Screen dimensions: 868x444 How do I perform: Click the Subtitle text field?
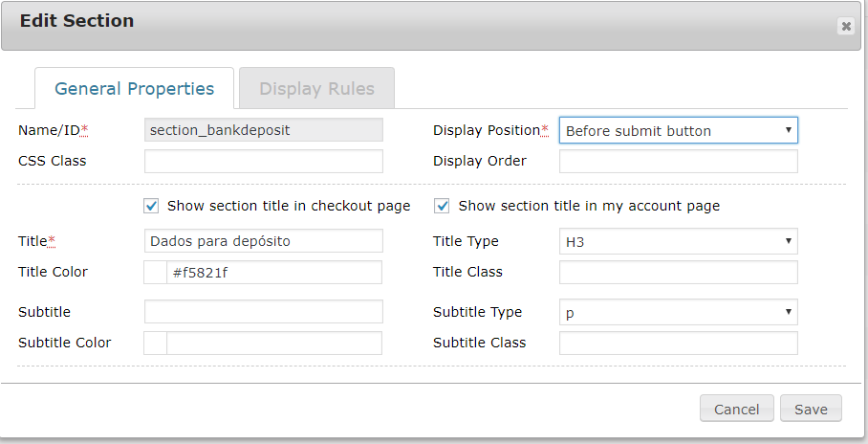[x=264, y=313]
